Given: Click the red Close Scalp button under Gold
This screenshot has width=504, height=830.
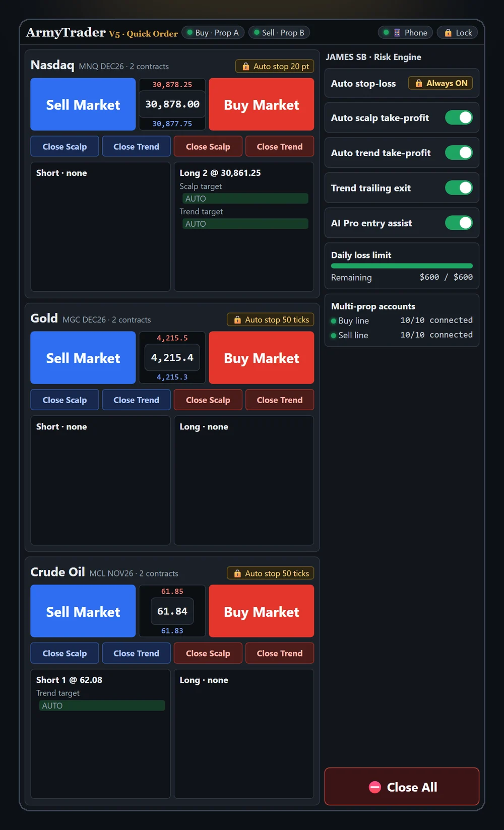Looking at the screenshot, I should pos(208,400).
